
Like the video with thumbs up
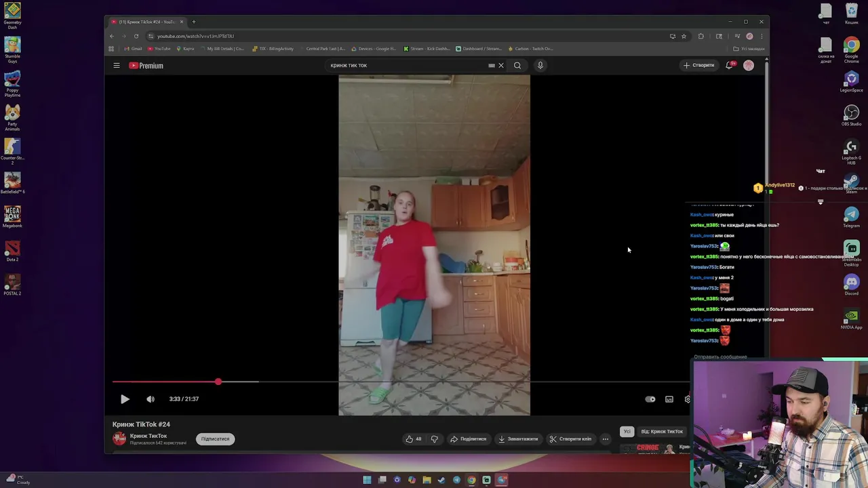click(414, 439)
